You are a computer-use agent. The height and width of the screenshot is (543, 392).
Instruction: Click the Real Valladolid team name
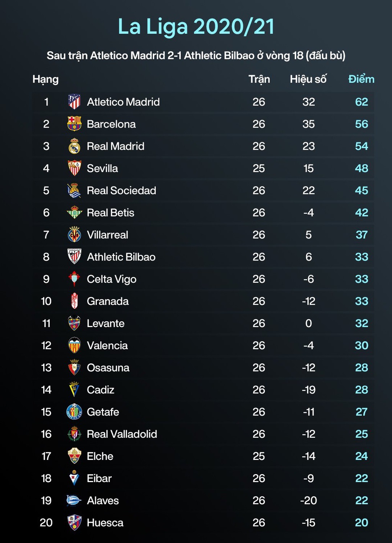(x=122, y=434)
